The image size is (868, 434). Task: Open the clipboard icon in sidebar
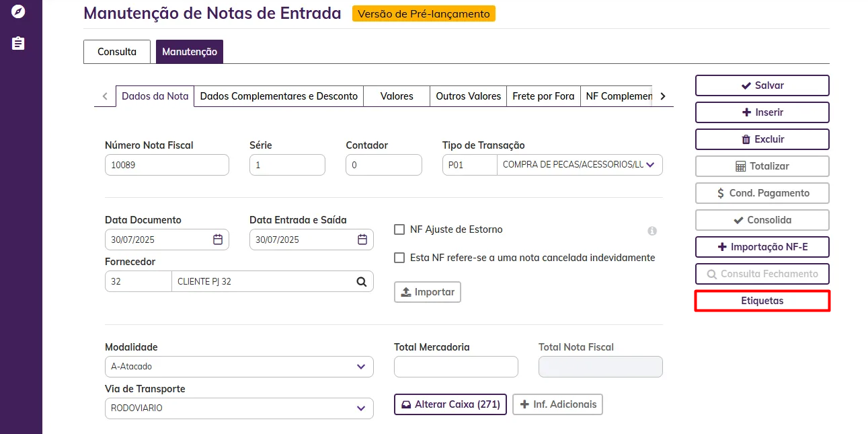click(x=19, y=43)
